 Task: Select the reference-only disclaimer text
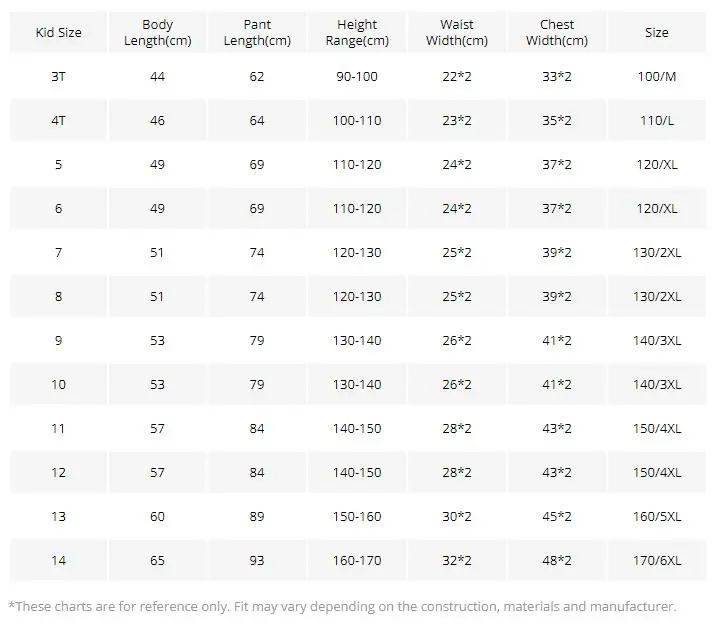pyautogui.click(x=343, y=607)
